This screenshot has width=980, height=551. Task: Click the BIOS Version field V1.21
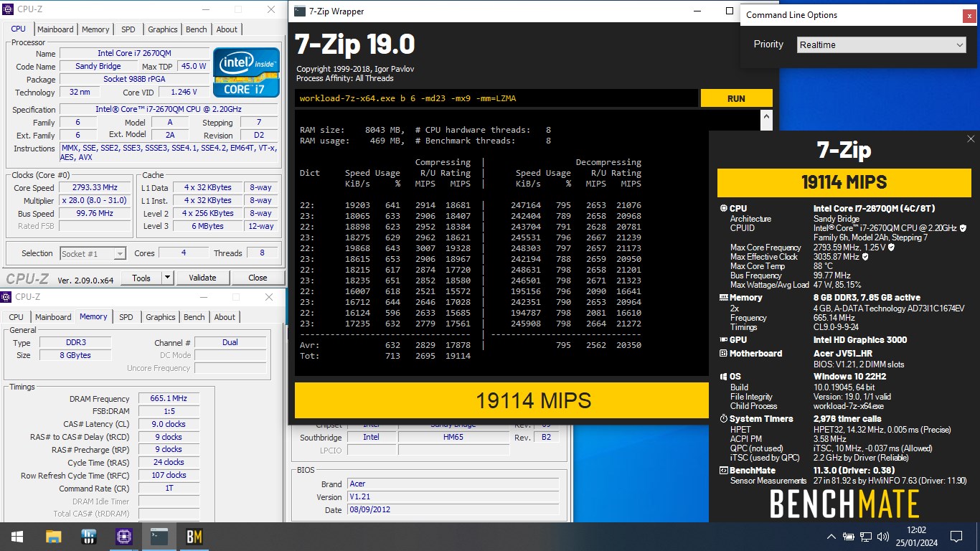coord(453,497)
